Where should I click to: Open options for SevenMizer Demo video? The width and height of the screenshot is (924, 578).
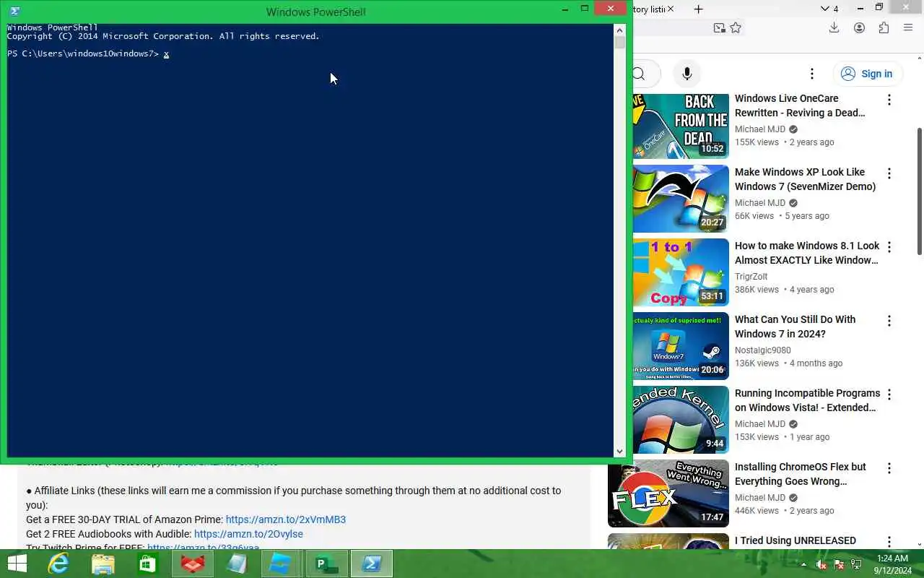tap(889, 173)
